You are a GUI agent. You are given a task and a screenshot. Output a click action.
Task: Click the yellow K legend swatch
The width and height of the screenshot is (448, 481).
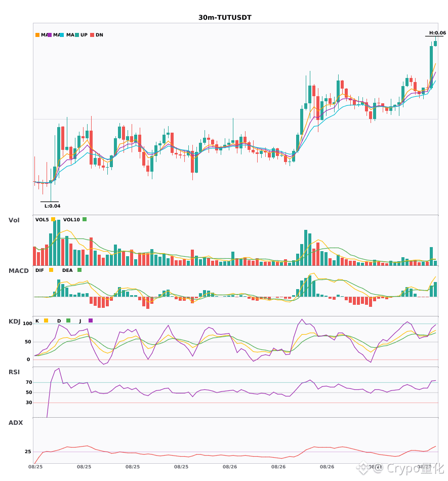coord(46,320)
